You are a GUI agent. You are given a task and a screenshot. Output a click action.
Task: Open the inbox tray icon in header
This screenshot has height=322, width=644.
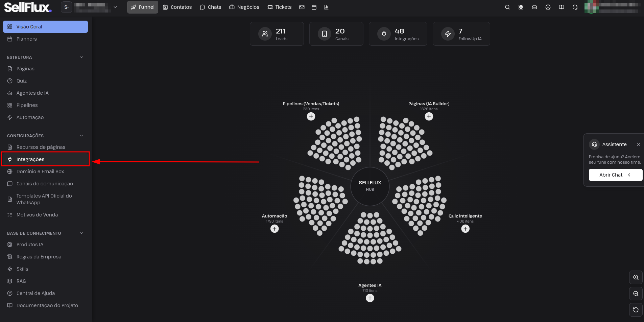tap(534, 7)
